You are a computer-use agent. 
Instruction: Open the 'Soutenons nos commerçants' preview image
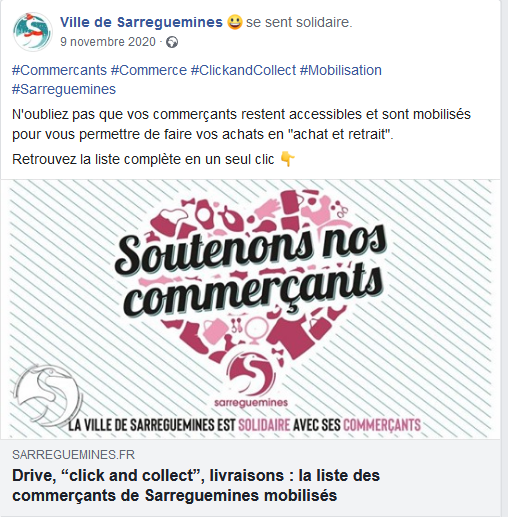tap(250, 309)
